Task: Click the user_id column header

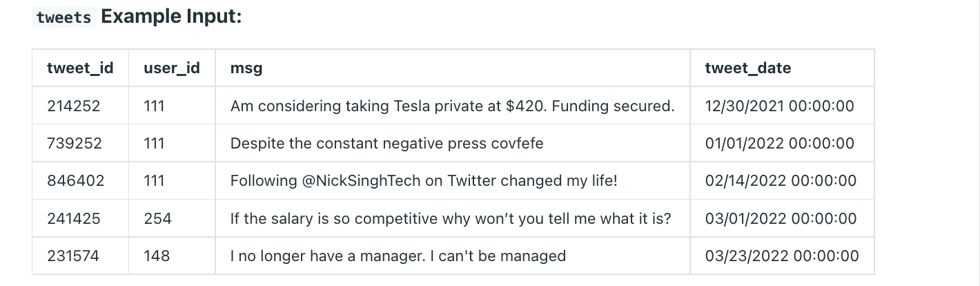Action: click(172, 68)
